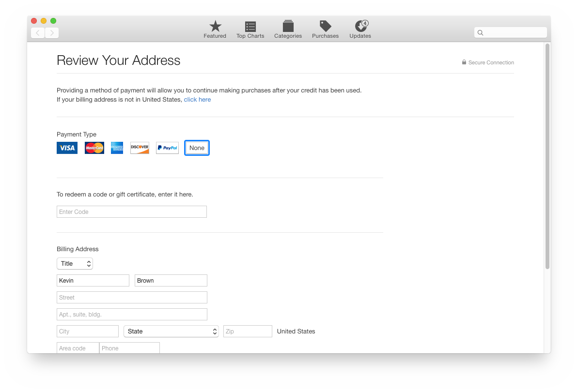
Task: Select Visa payment type
Action: [67, 148]
